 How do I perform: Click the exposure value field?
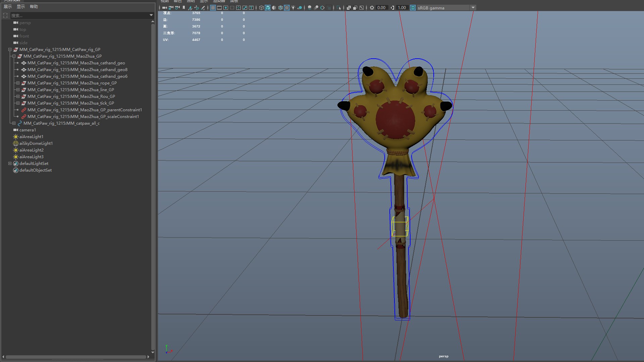tap(381, 8)
